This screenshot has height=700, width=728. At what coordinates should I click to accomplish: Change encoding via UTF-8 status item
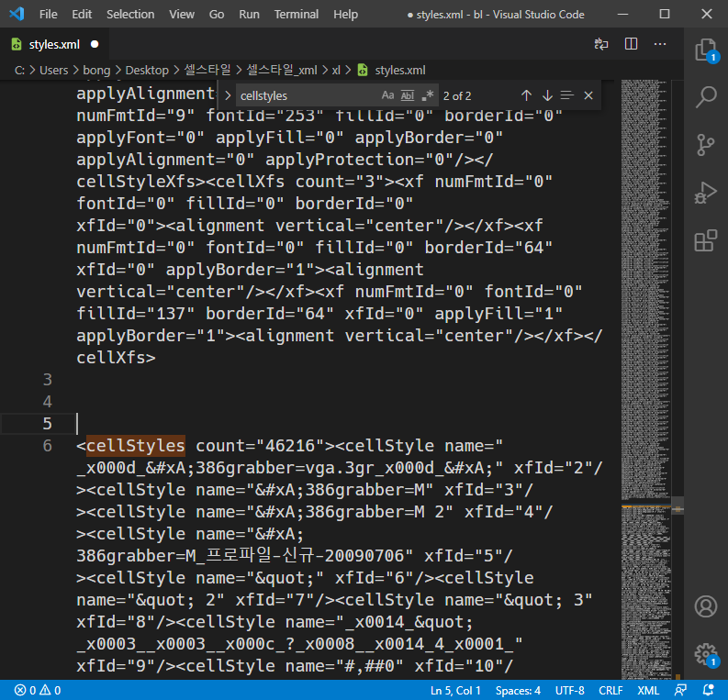click(570, 690)
